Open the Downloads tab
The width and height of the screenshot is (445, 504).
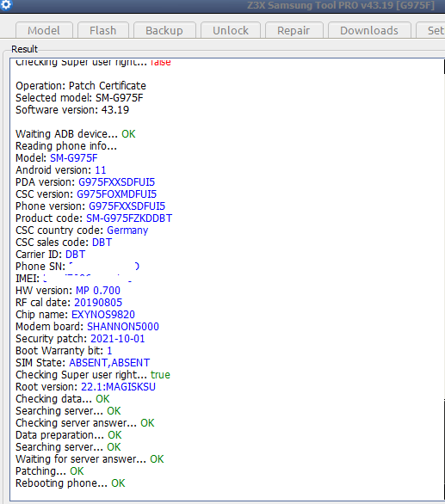[x=369, y=31]
